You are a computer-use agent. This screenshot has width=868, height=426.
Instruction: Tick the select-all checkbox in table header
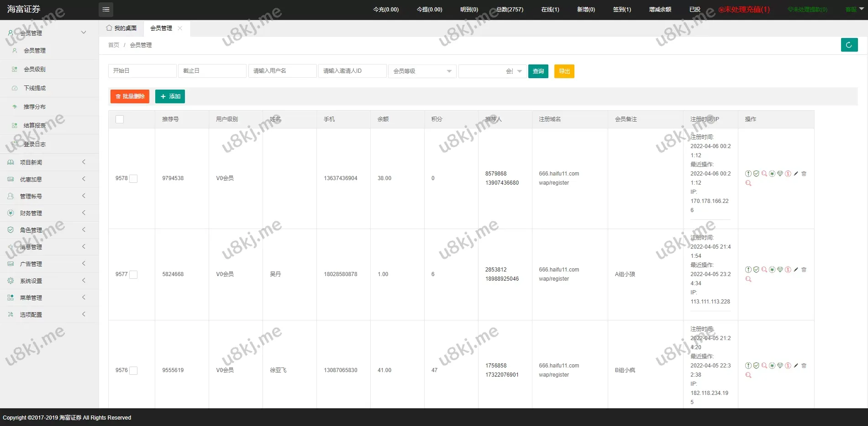(x=120, y=119)
